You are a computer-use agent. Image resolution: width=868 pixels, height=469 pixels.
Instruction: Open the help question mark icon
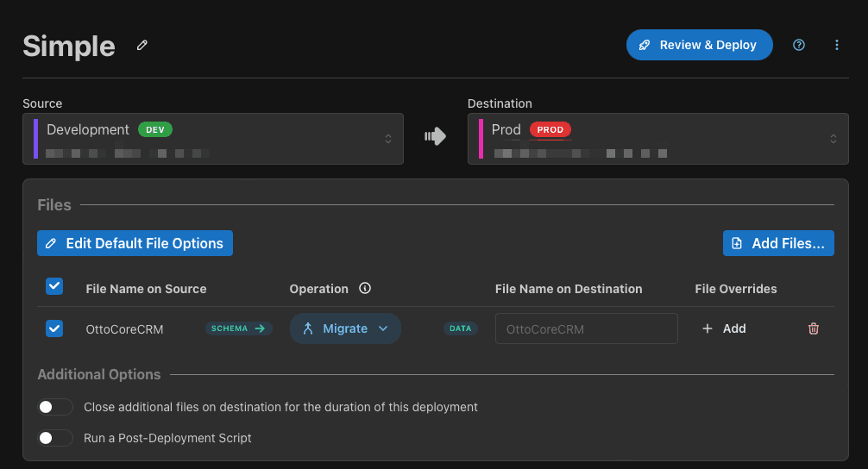(798, 45)
